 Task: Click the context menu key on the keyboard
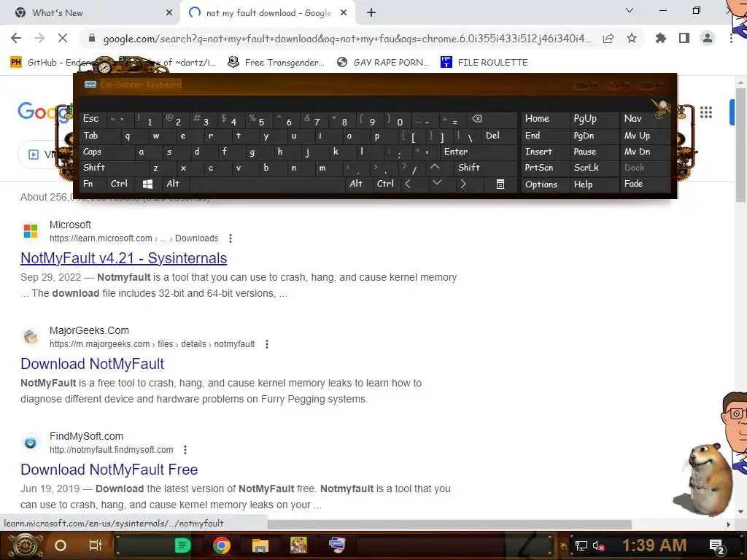point(500,184)
